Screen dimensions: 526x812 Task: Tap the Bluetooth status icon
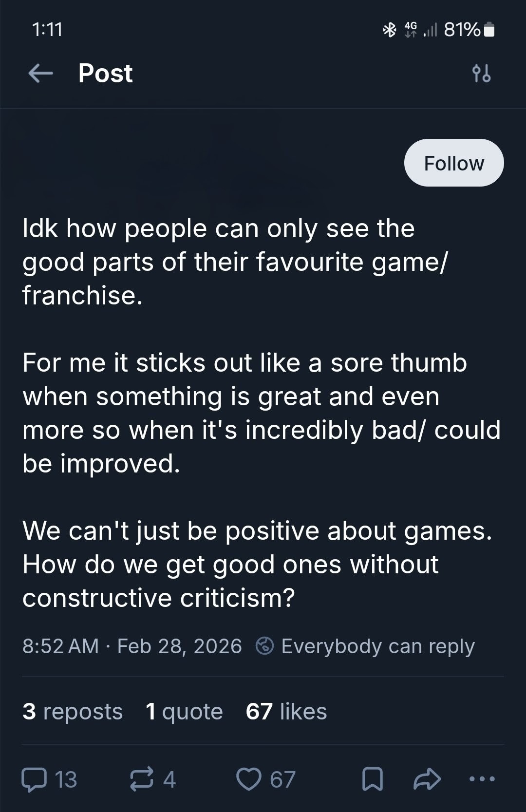click(389, 30)
